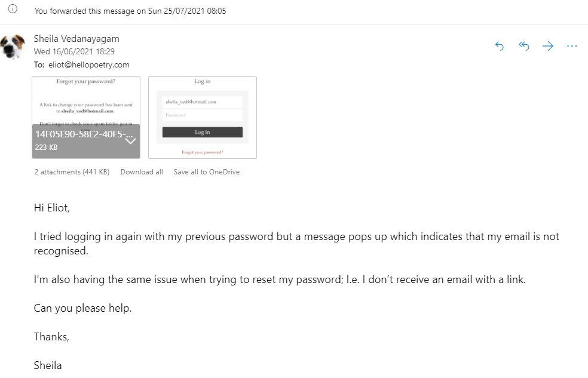
Task: Click the Reply arrow icon
Action: point(499,46)
